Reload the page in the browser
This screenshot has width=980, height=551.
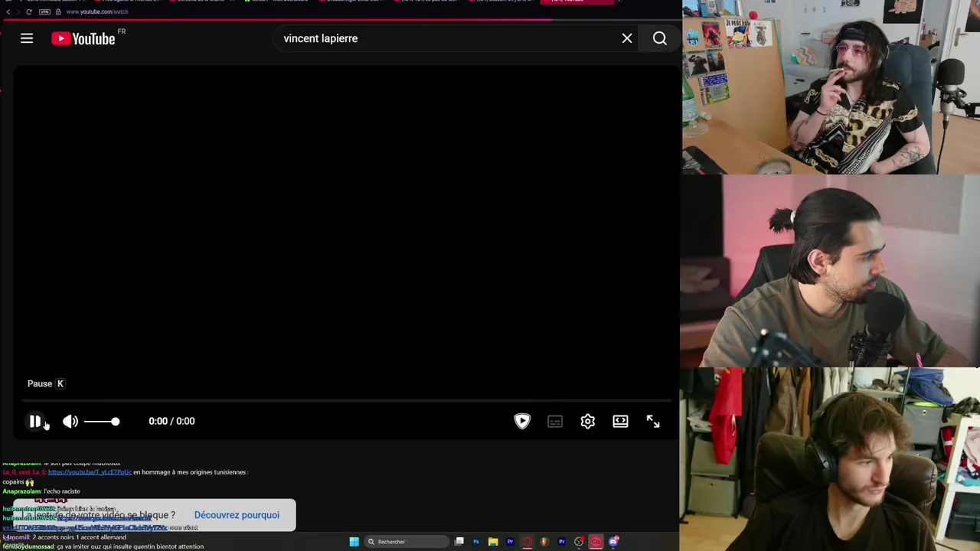(29, 11)
